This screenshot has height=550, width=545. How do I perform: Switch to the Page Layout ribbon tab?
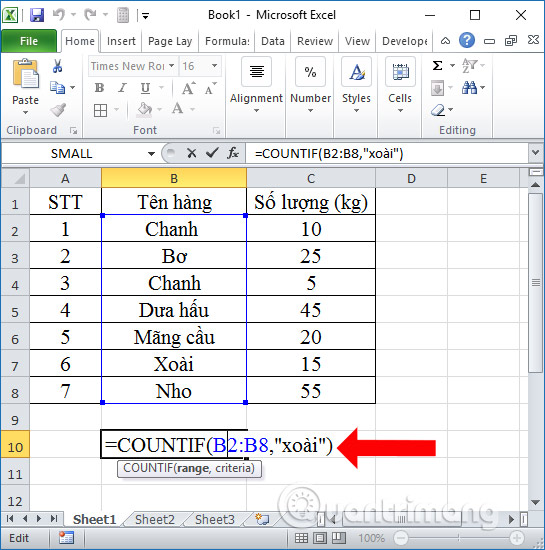pyautogui.click(x=170, y=41)
